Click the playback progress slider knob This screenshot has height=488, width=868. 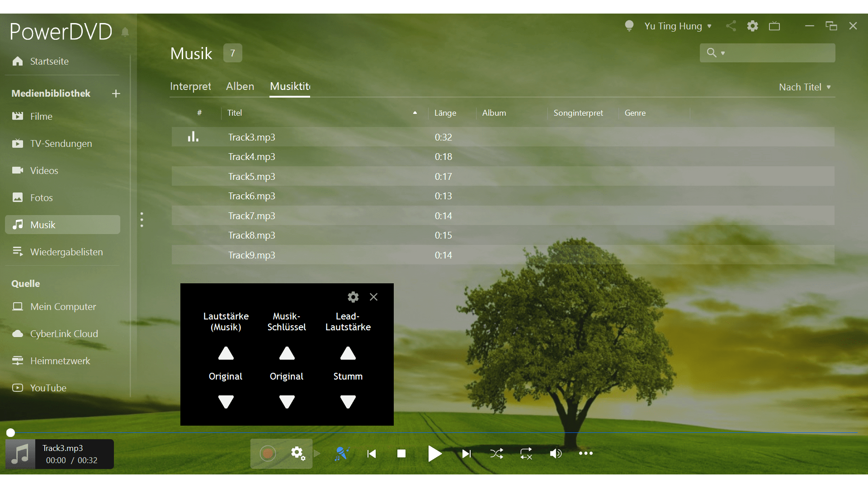10,433
